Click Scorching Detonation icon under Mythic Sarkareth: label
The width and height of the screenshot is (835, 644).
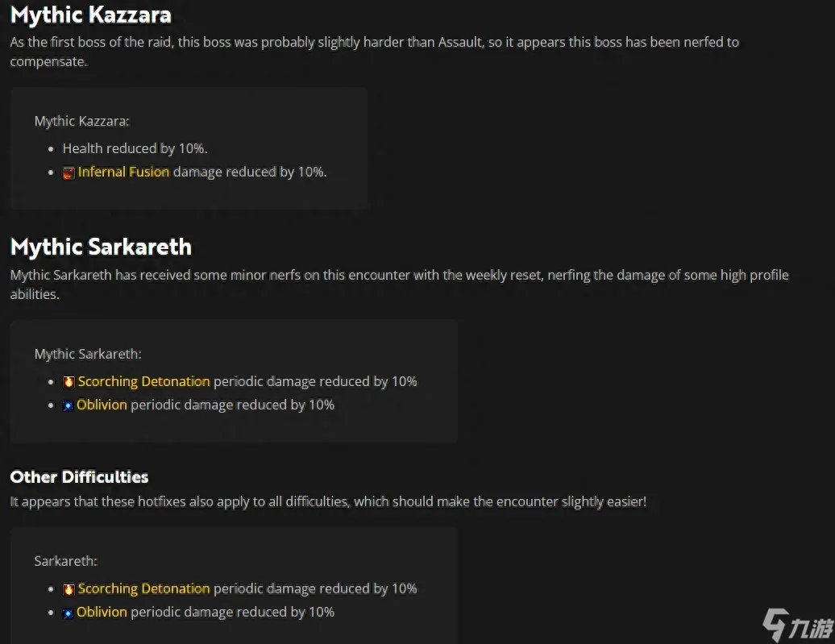[x=69, y=382]
